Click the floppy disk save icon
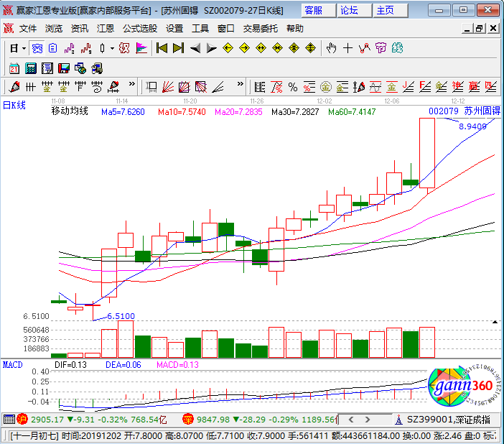504x444 pixels. point(64,68)
